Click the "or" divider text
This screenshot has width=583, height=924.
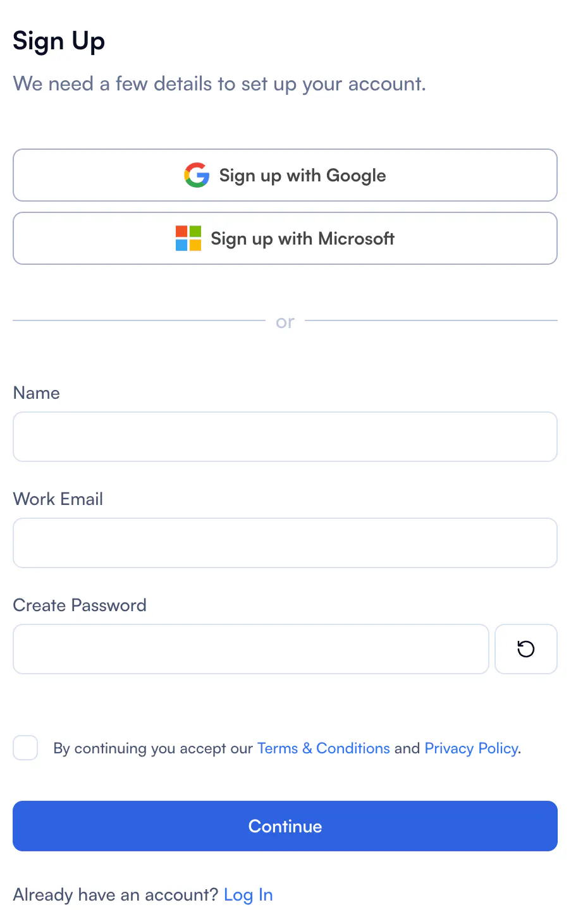(x=285, y=322)
